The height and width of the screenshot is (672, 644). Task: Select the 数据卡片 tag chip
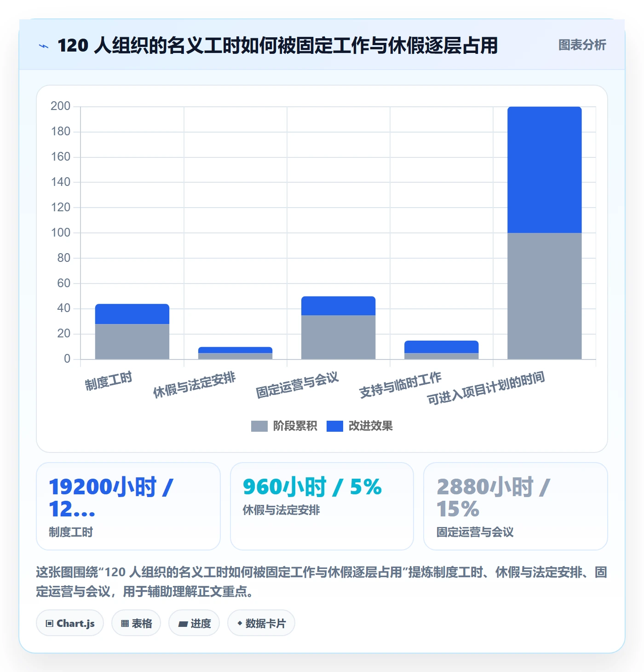coord(261,623)
